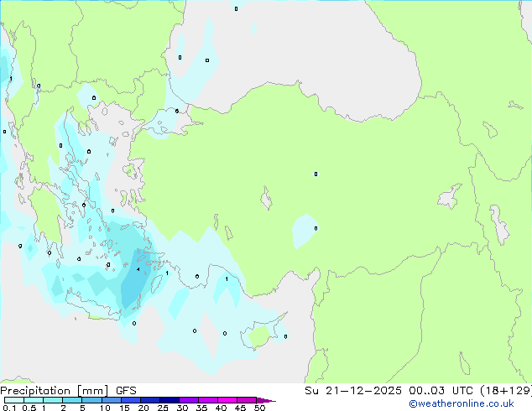
Task: Click the '4' precipitation value on map
Action: (x=138, y=269)
